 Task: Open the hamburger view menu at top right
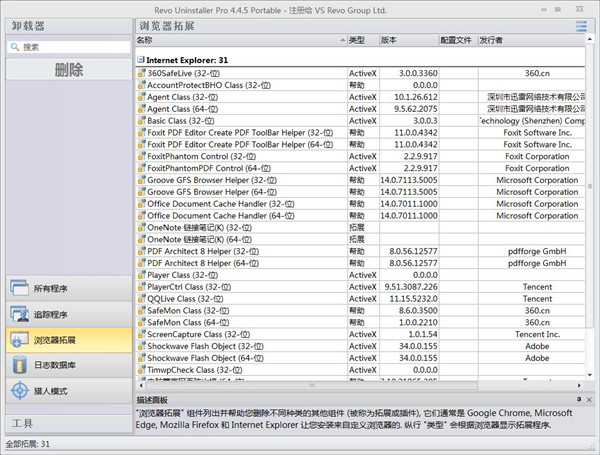[581, 26]
